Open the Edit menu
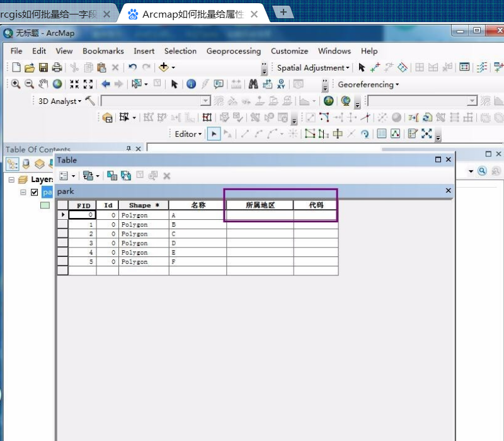The height and width of the screenshot is (441, 504). tap(39, 51)
